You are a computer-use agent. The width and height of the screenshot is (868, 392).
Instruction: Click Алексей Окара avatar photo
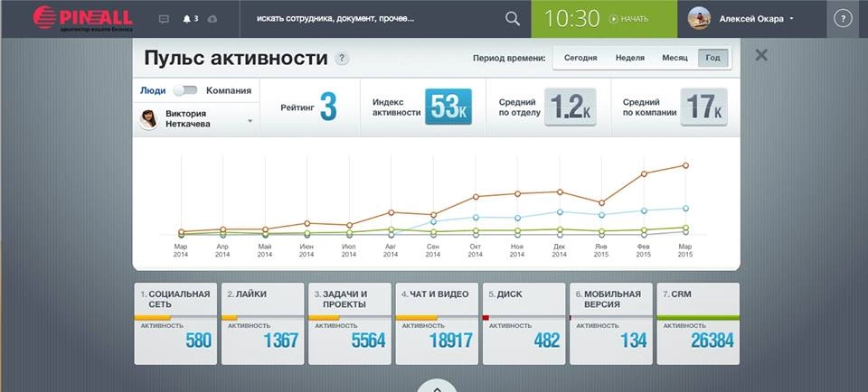tap(699, 18)
